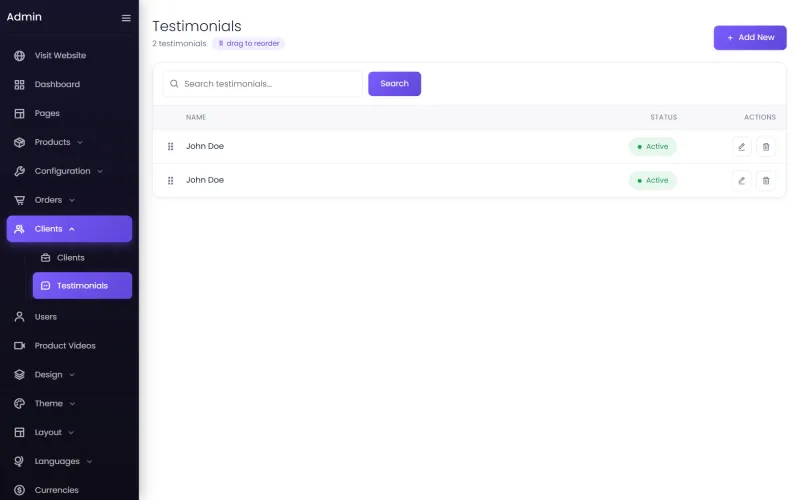800x500 pixels.
Task: Click the drag to reorder badge
Action: 248,43
